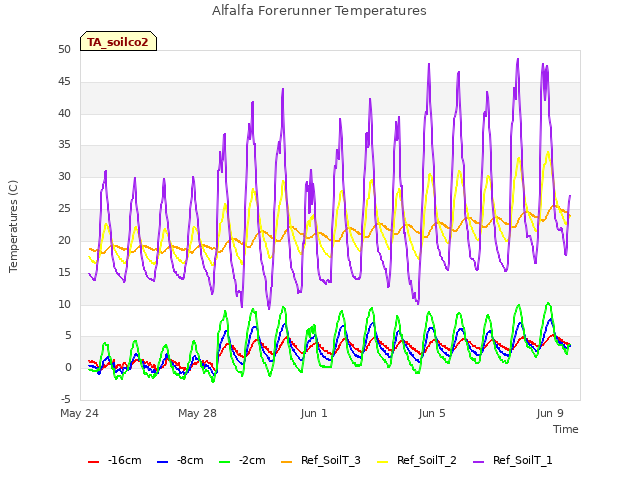Click the 5 y-axis tick label

pos(68,336)
